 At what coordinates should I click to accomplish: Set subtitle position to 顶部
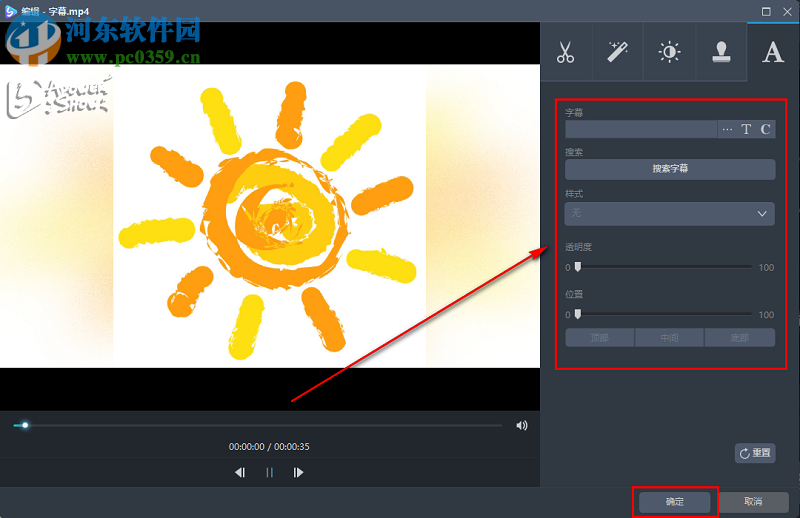pos(599,337)
